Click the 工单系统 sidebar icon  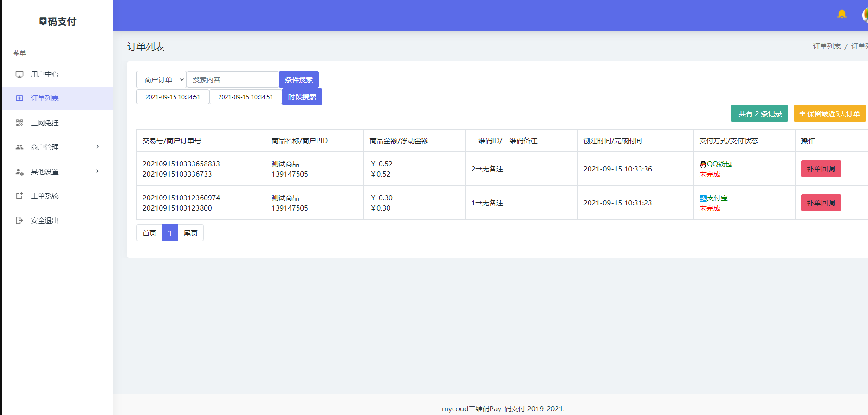click(19, 196)
